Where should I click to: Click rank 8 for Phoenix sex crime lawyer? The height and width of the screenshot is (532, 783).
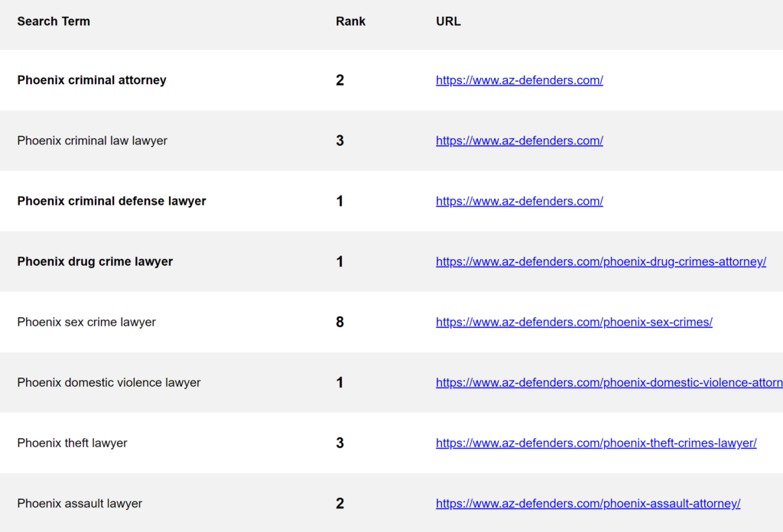tap(340, 322)
